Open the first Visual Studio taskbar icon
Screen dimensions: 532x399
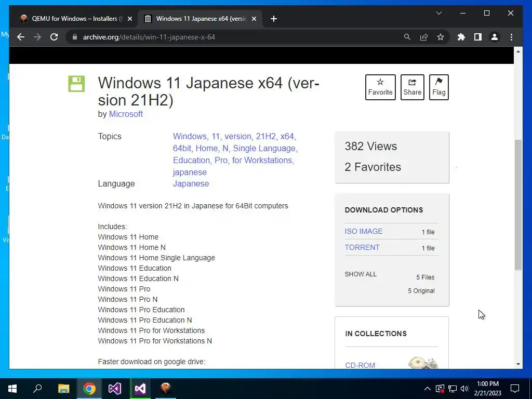click(x=115, y=389)
